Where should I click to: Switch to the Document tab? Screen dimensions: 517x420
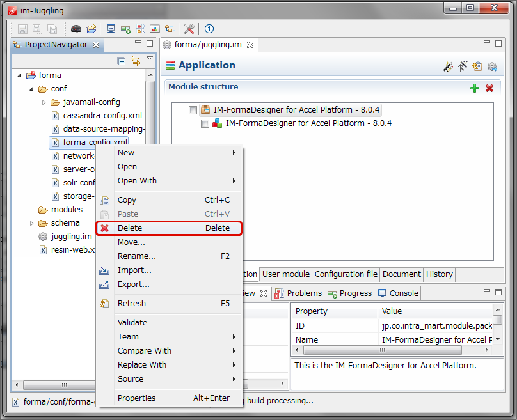[402, 274]
